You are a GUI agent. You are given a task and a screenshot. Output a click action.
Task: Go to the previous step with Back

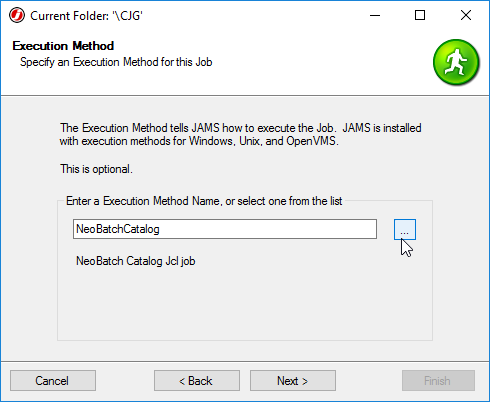click(x=197, y=381)
